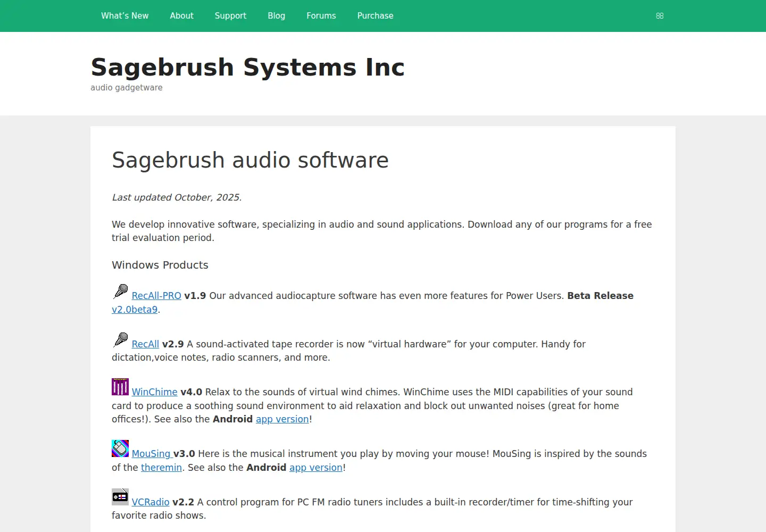Open the Support menu item
Screen dimensions: 766x532
coord(230,16)
